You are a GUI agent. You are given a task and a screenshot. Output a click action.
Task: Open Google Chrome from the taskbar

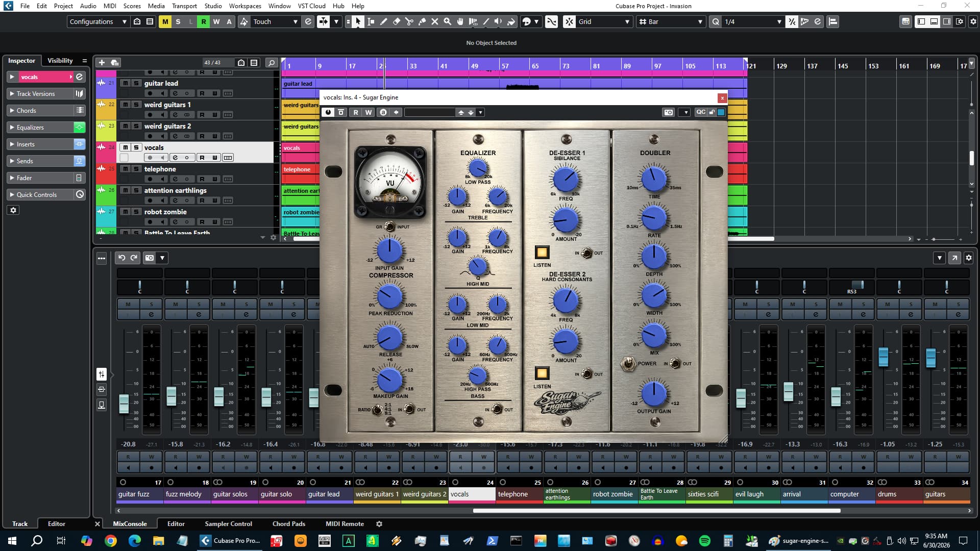point(111,541)
